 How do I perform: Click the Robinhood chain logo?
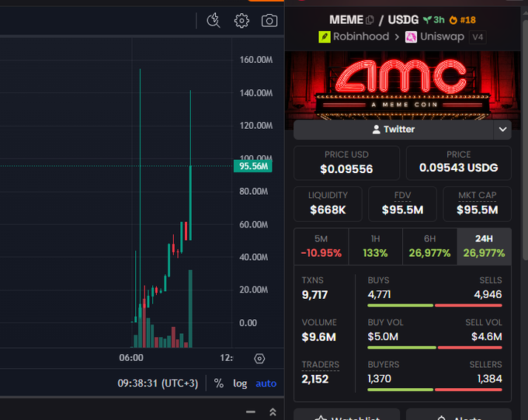325,36
